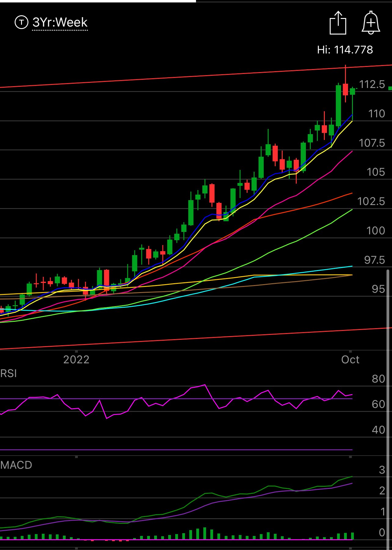
Task: Tap the 95 price axis label
Action: point(378,289)
